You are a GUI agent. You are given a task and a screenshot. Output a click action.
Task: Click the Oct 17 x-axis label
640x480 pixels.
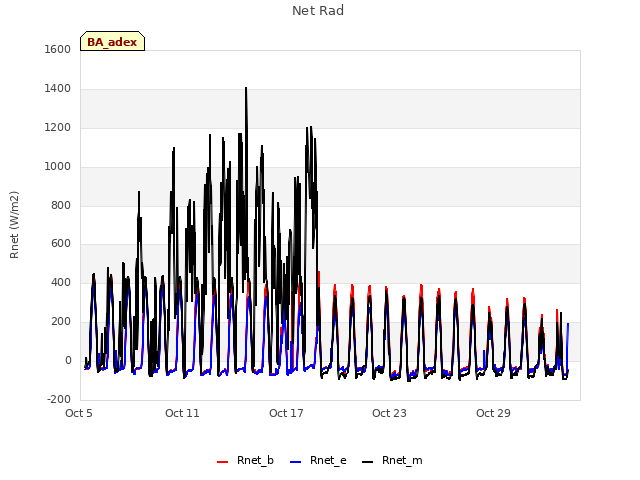[x=286, y=413]
